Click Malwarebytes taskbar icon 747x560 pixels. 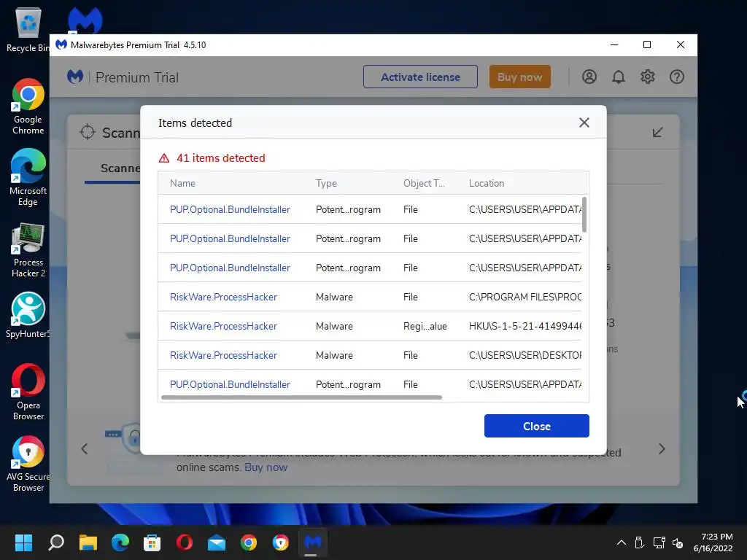(x=312, y=542)
